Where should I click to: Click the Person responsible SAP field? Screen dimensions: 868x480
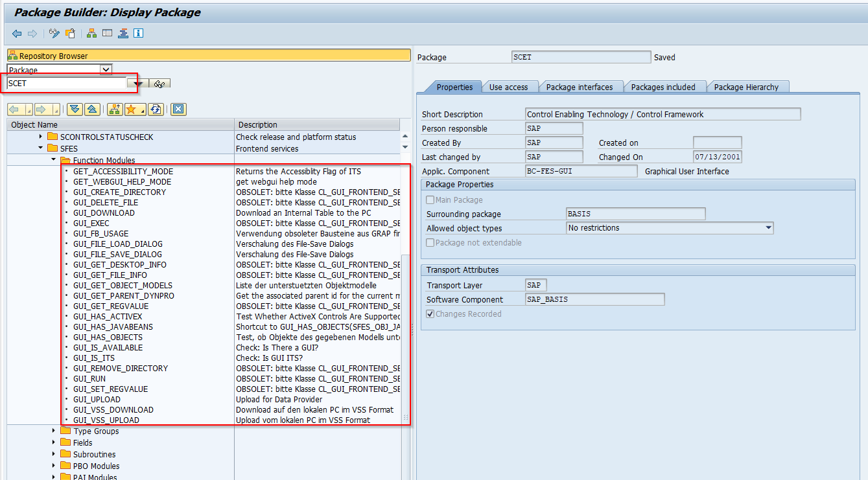click(x=554, y=128)
